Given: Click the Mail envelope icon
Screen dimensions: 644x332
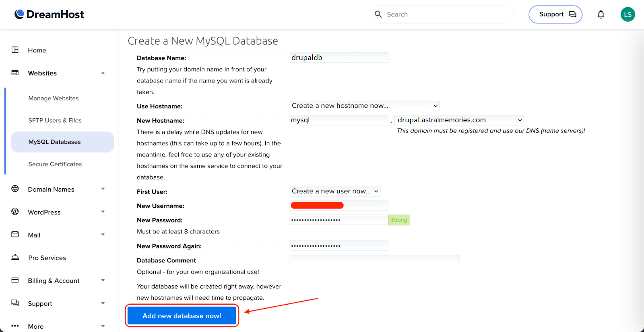Looking at the screenshot, I should [15, 235].
